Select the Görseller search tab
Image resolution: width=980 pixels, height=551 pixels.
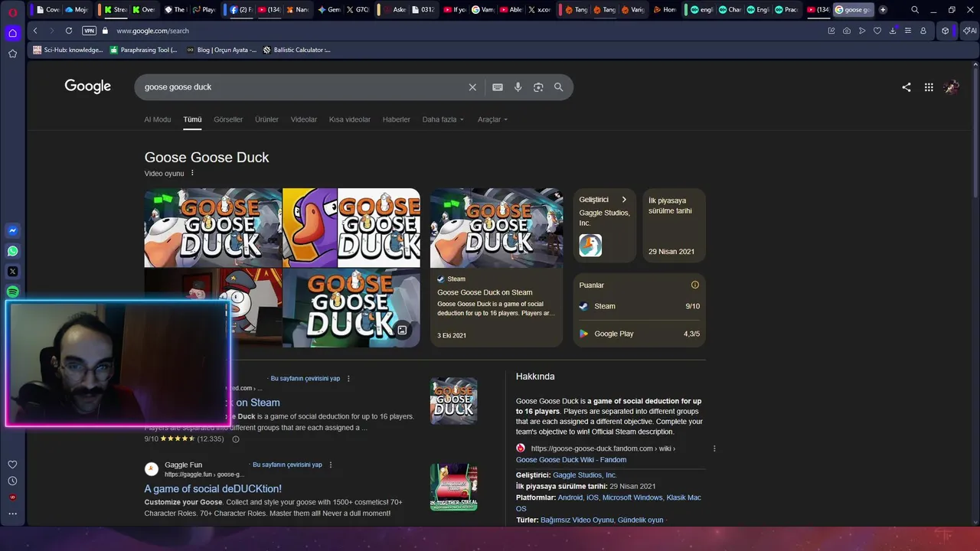point(228,119)
